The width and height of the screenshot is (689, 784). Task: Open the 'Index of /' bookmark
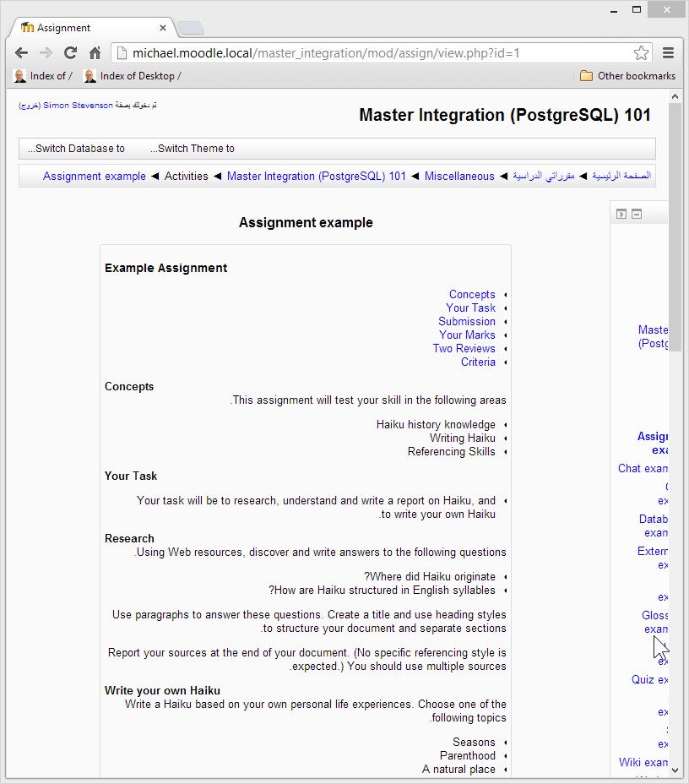[x=43, y=76]
